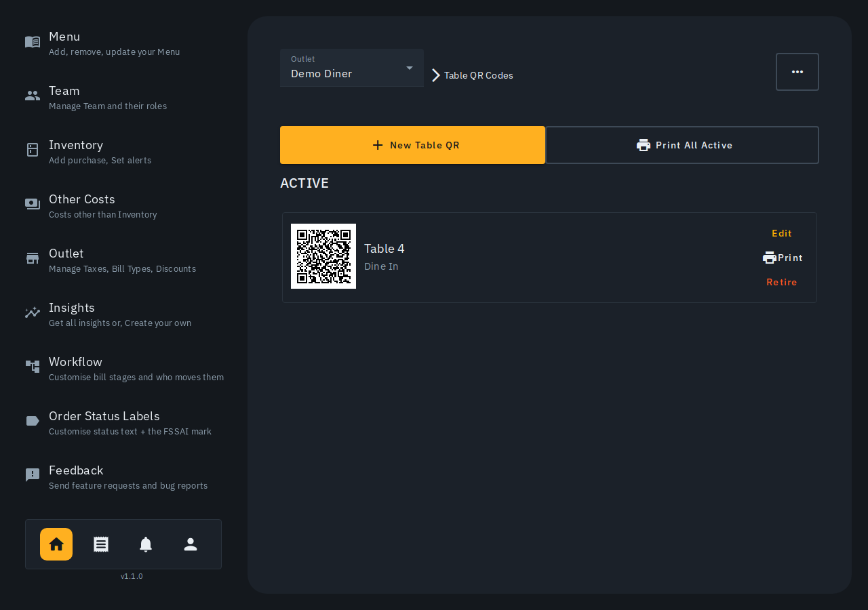Retire the Table 4 QR
The height and width of the screenshot is (610, 868).
(x=782, y=282)
